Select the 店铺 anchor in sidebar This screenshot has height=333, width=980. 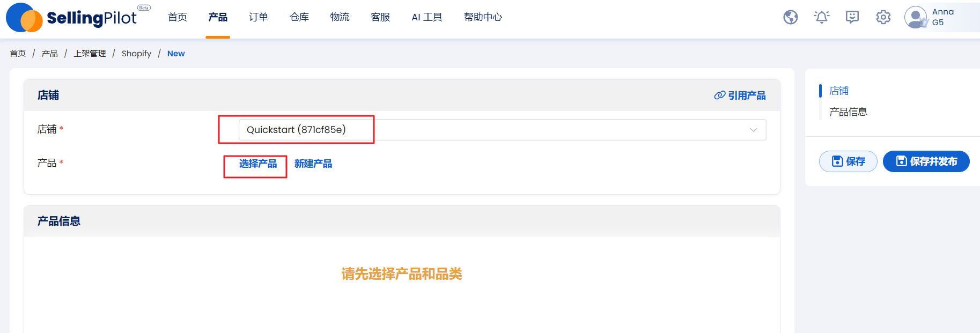pyautogui.click(x=839, y=91)
